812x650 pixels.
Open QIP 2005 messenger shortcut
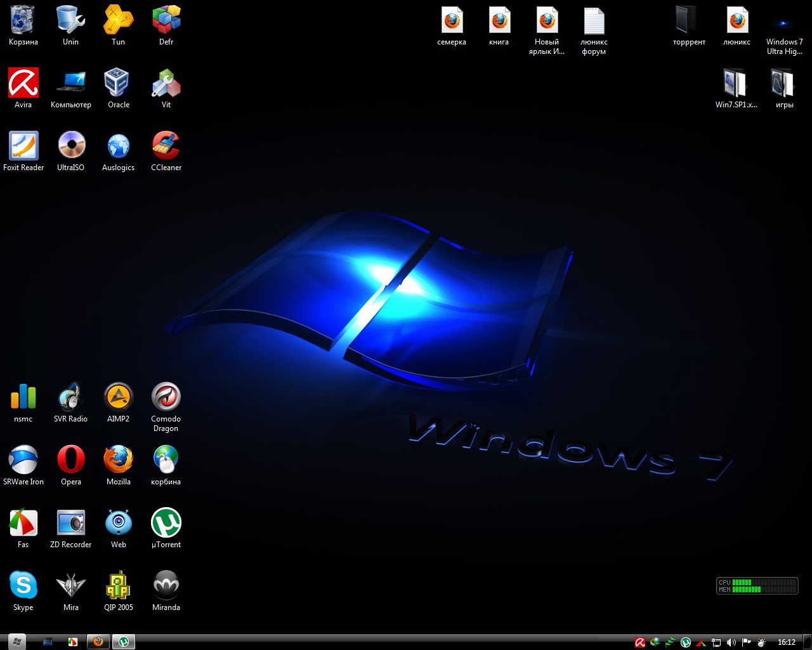(119, 591)
